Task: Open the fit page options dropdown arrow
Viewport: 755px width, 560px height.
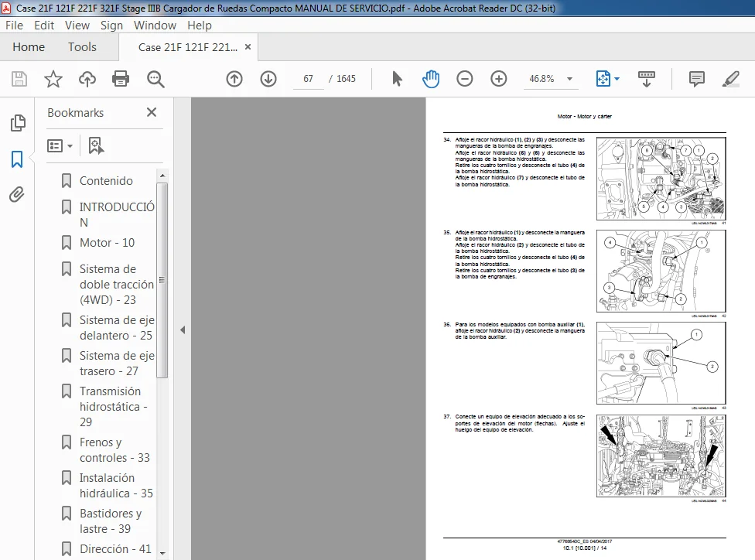Action: 617,79
